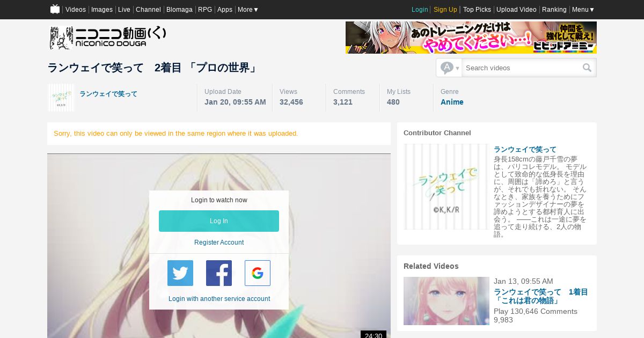The width and height of the screenshot is (644, 338).
Task: Open the Niconico Douga logo homepage
Action: 108,38
